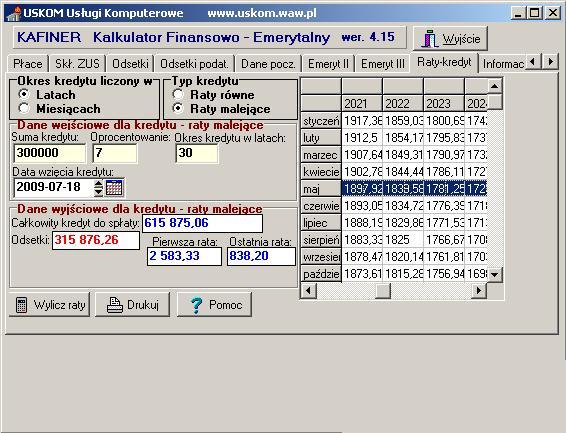Click the date field spinner arrows

99,188
